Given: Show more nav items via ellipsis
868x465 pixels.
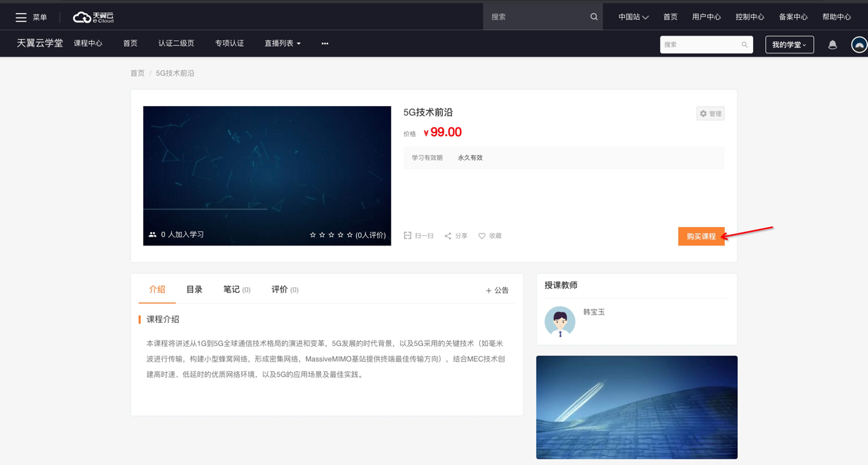Looking at the screenshot, I should pyautogui.click(x=324, y=44).
